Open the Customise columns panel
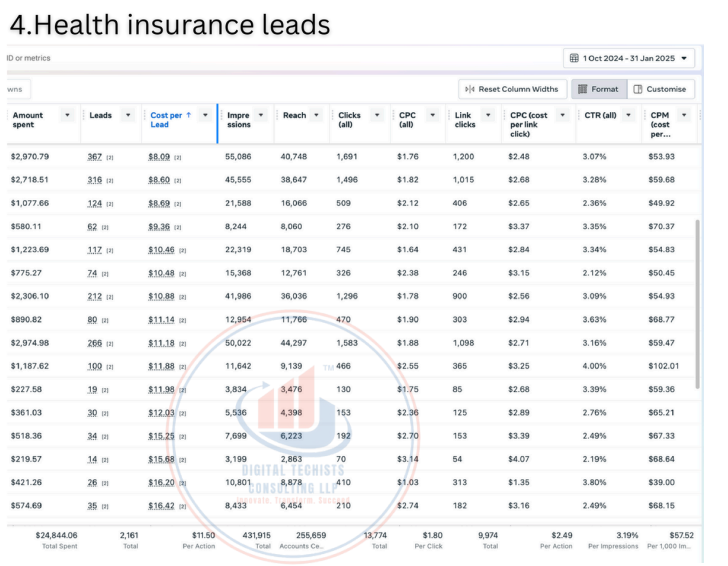The height and width of the screenshot is (566, 728). [x=660, y=89]
